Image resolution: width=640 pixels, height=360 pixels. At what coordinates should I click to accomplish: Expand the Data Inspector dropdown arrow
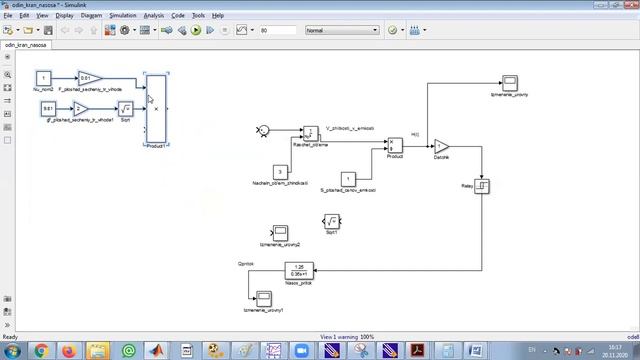pos(252,30)
